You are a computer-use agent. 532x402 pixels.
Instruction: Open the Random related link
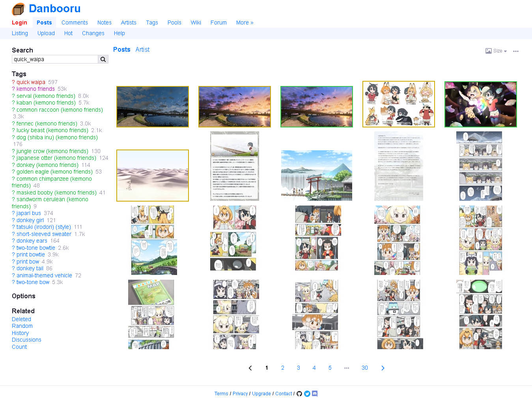click(22, 326)
